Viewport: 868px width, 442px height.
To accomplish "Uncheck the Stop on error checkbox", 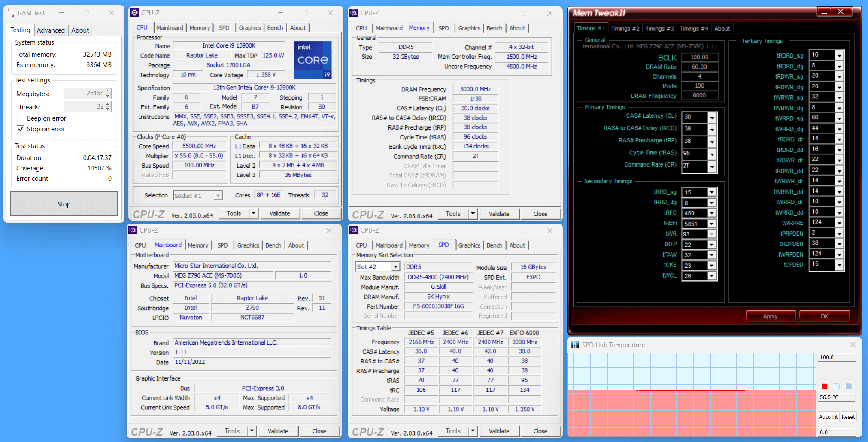I will pos(21,129).
